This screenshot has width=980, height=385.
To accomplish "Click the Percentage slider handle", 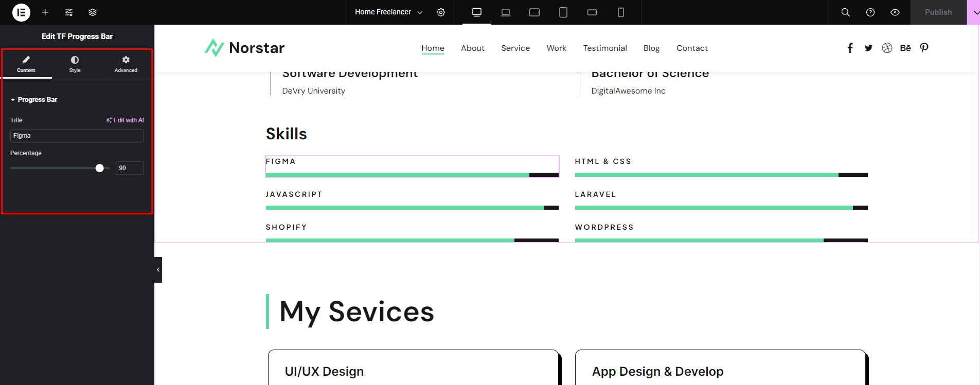I will 100,168.
